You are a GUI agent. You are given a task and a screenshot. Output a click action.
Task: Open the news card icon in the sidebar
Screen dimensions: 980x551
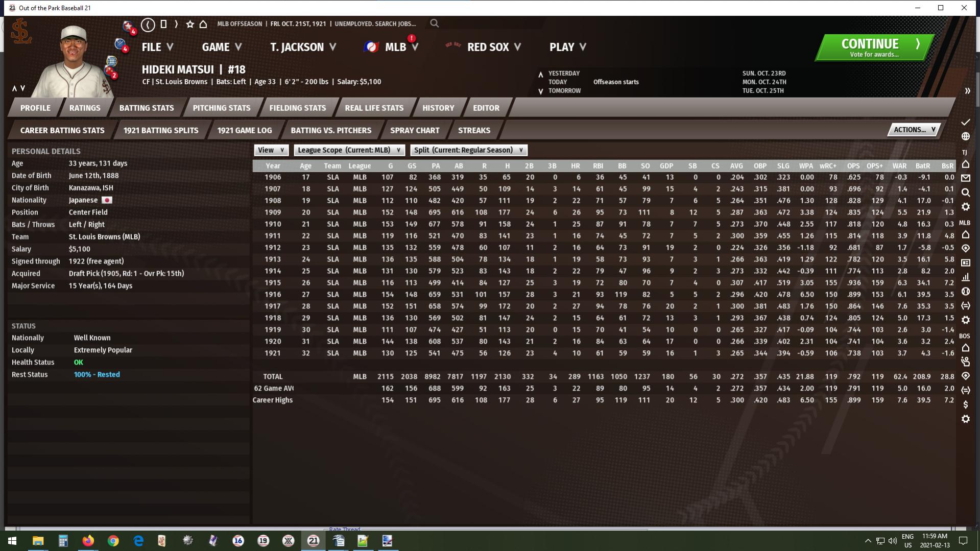click(965, 263)
